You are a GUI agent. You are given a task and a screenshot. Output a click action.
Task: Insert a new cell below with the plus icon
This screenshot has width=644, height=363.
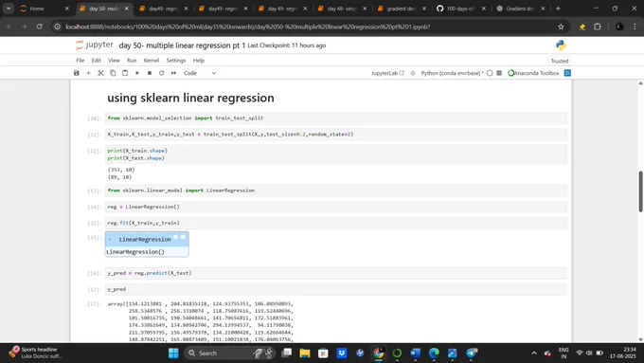88,73
